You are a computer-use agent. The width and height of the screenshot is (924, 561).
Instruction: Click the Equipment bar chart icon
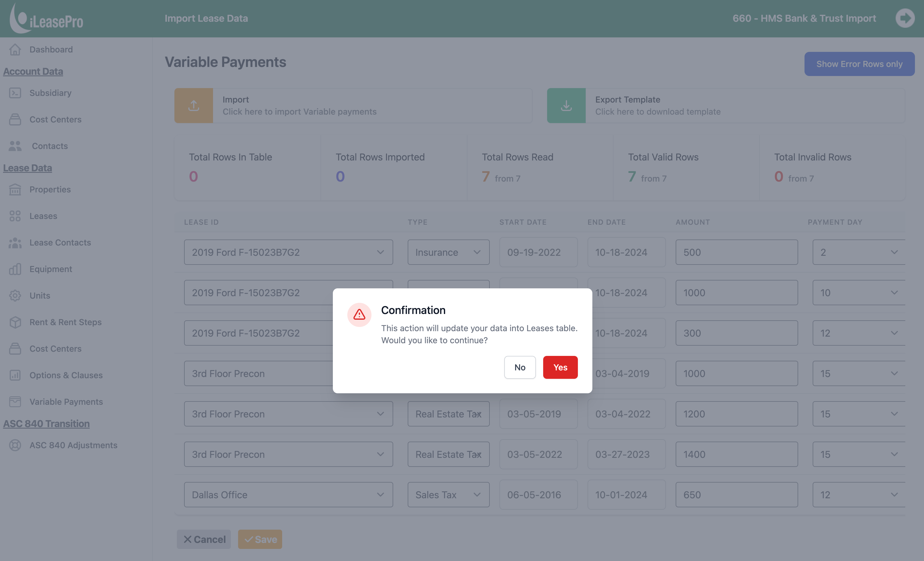pos(15,269)
